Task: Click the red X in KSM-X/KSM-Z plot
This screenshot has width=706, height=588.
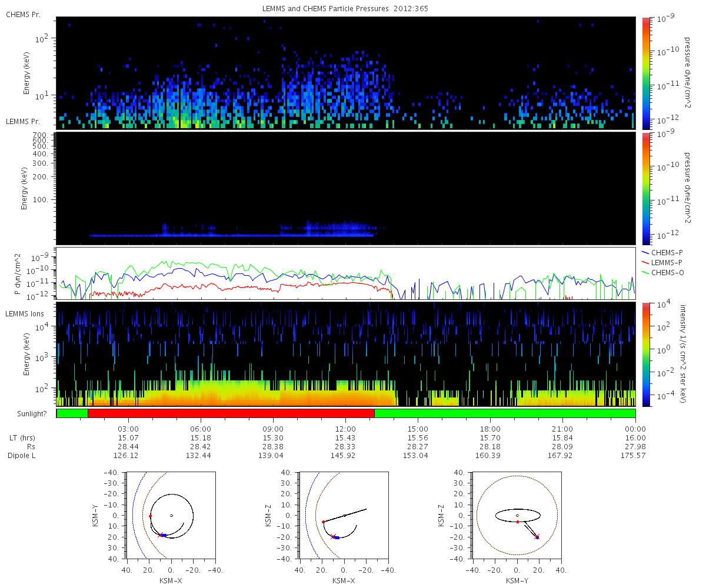Action: click(333, 537)
